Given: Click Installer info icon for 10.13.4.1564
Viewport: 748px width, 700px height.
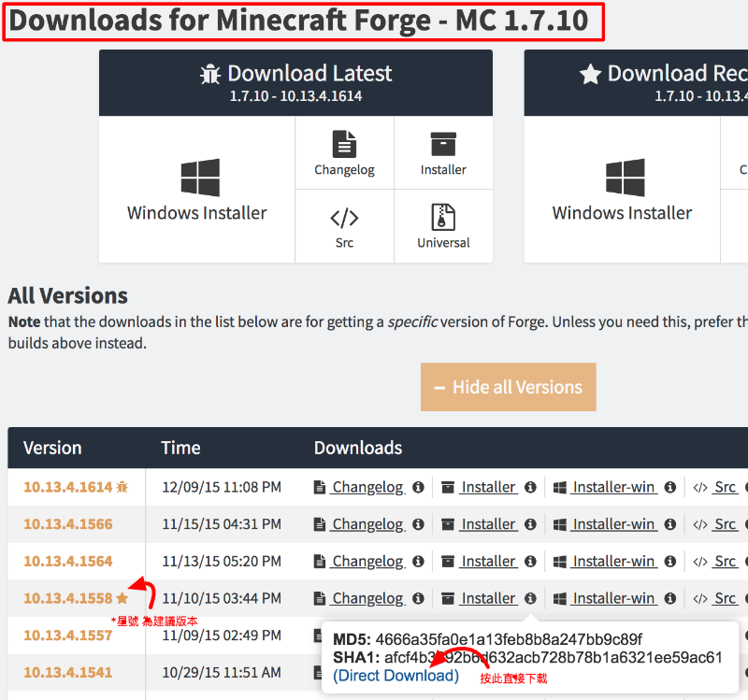Looking at the screenshot, I should 530,562.
